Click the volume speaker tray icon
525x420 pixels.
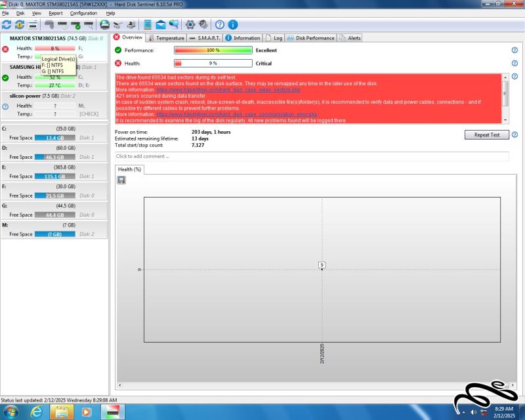tap(473, 412)
